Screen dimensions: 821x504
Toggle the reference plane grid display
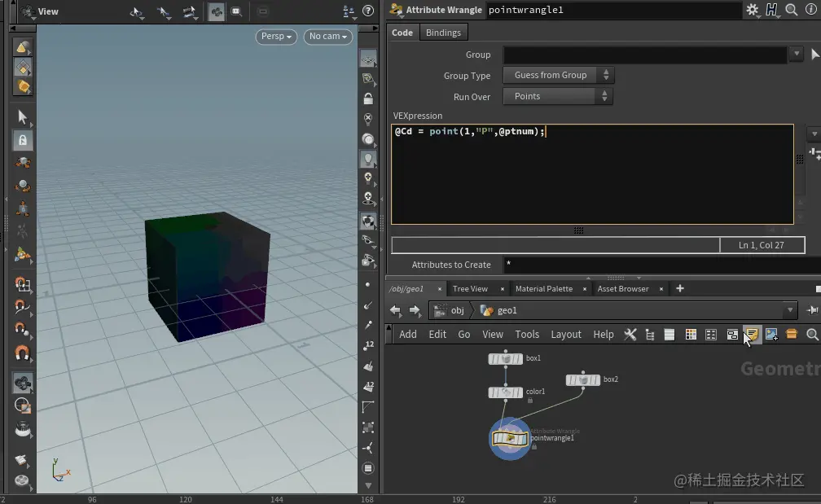[x=368, y=59]
